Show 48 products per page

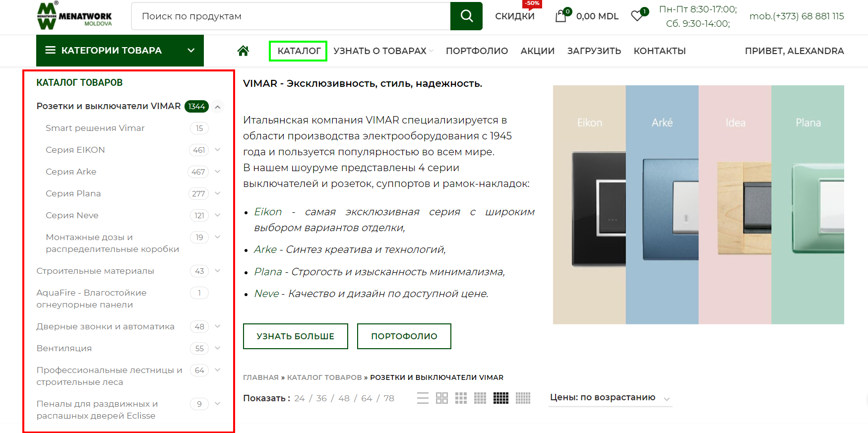click(344, 398)
